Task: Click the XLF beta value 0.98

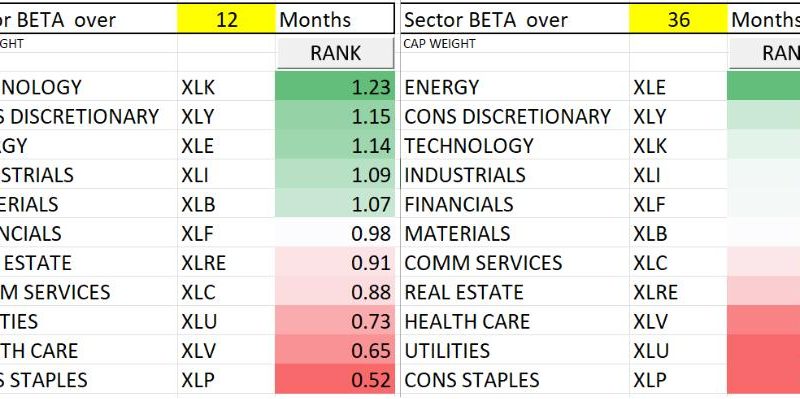Action: pos(335,233)
